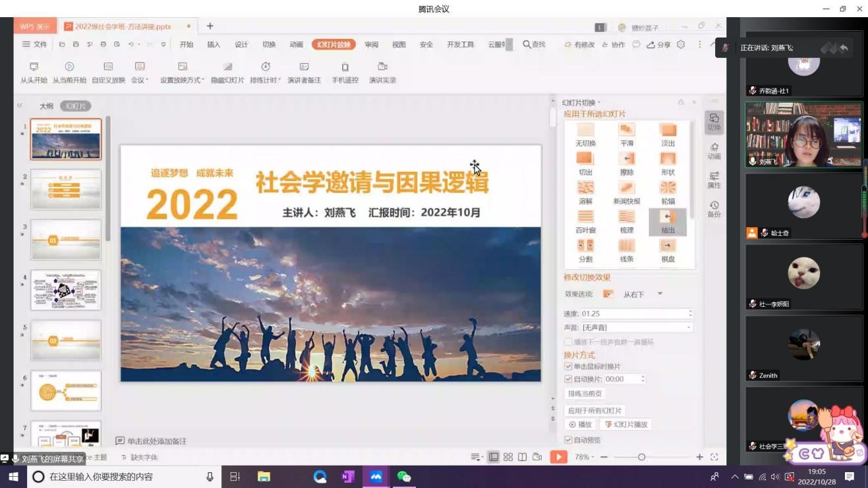Viewport: 868px width, 488px height.
Task: Open the 备份 backup sidebar icon
Action: [714, 209]
